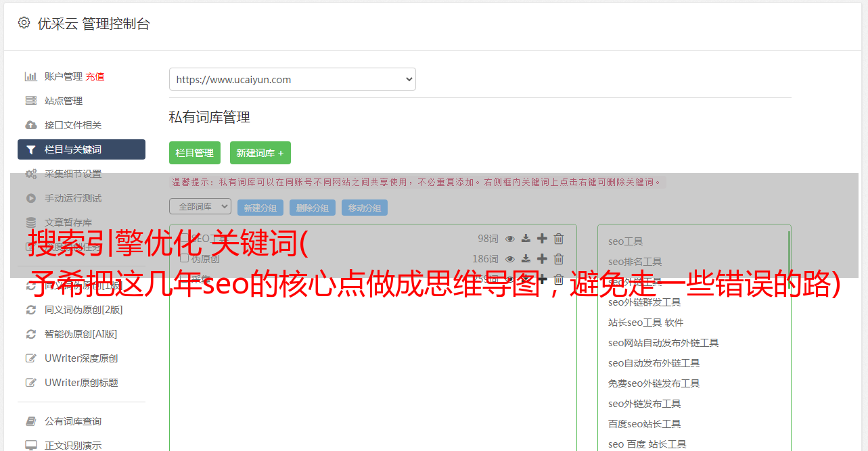Click the UWriter原创标题 edit icon
This screenshot has width=868, height=451.
pyautogui.click(x=31, y=383)
